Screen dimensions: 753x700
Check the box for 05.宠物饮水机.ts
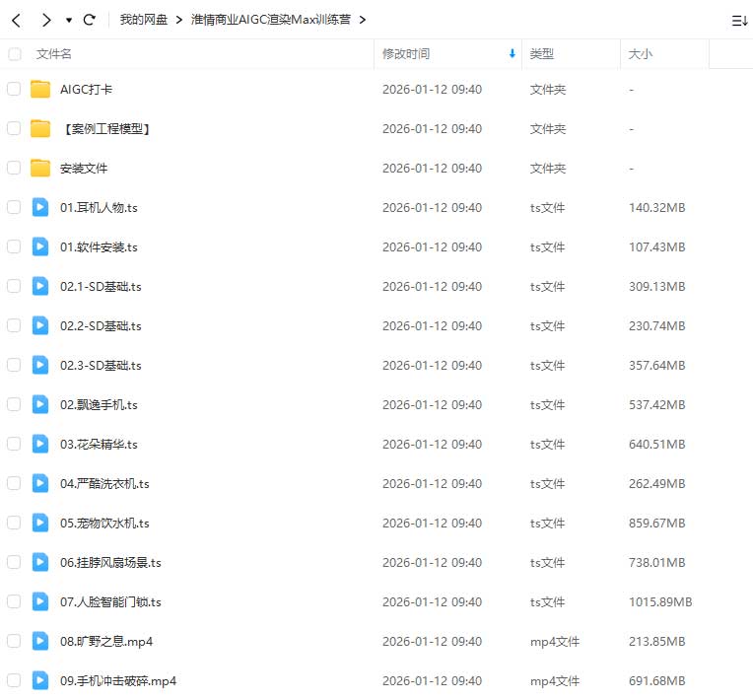tap(14, 523)
